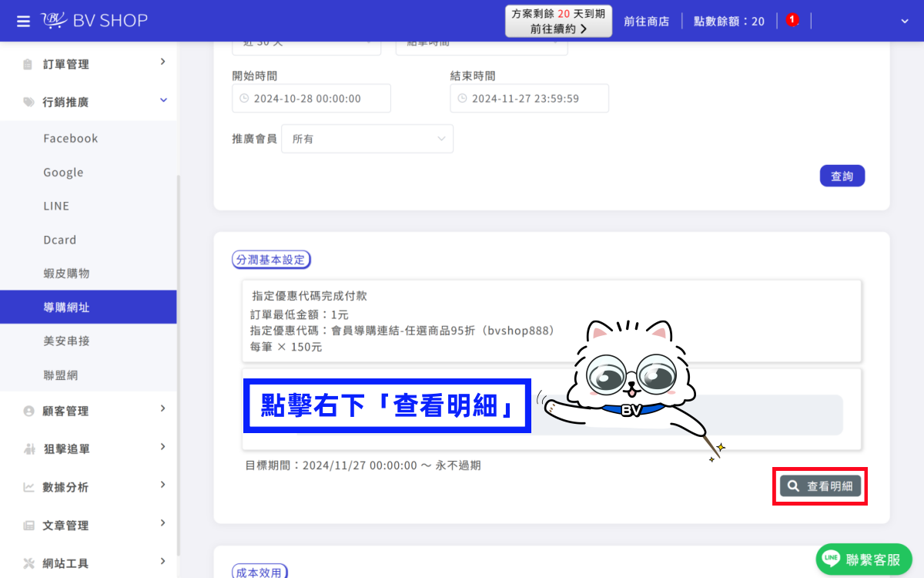Click the 每筆 × 150元 text
924x578 pixels.
286,348
